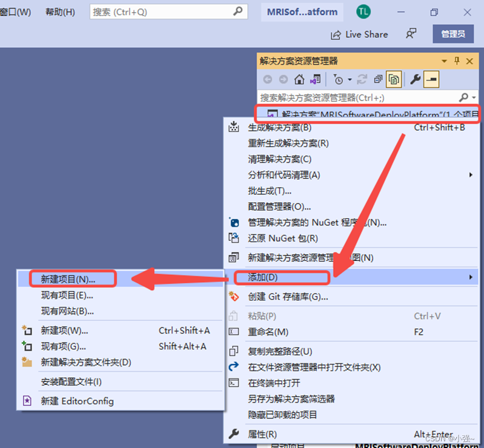Expand the Solution Explorer search options arrow

[x=474, y=98]
